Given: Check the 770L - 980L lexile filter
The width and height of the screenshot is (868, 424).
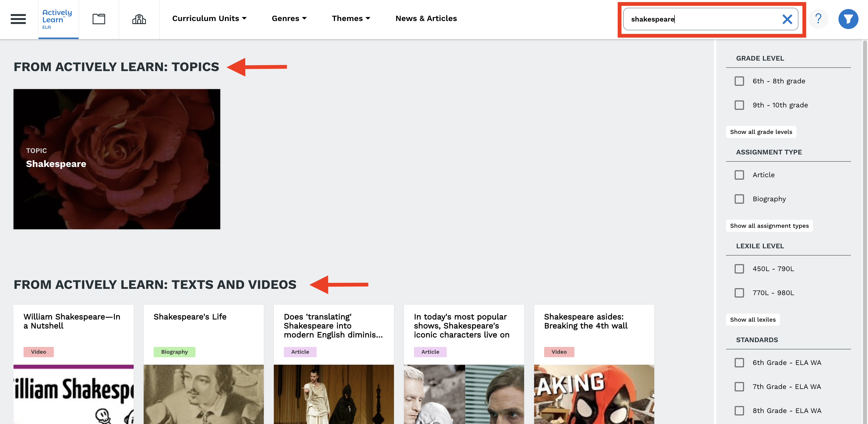Looking at the screenshot, I should pyautogui.click(x=739, y=293).
